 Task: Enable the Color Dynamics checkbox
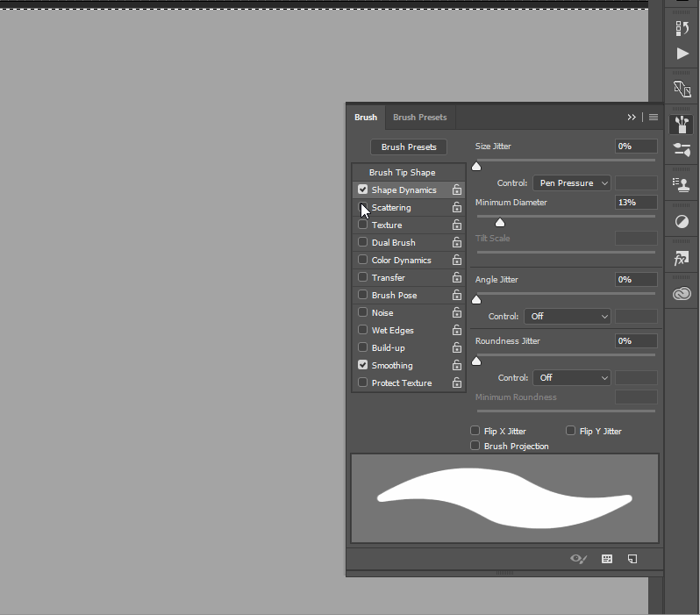pos(362,260)
